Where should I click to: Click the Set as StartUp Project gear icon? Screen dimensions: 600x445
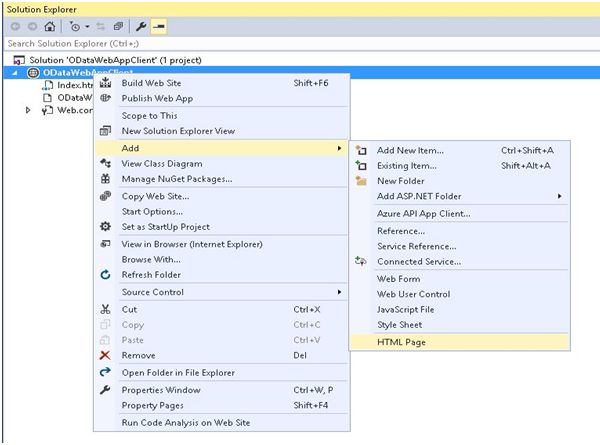point(105,226)
